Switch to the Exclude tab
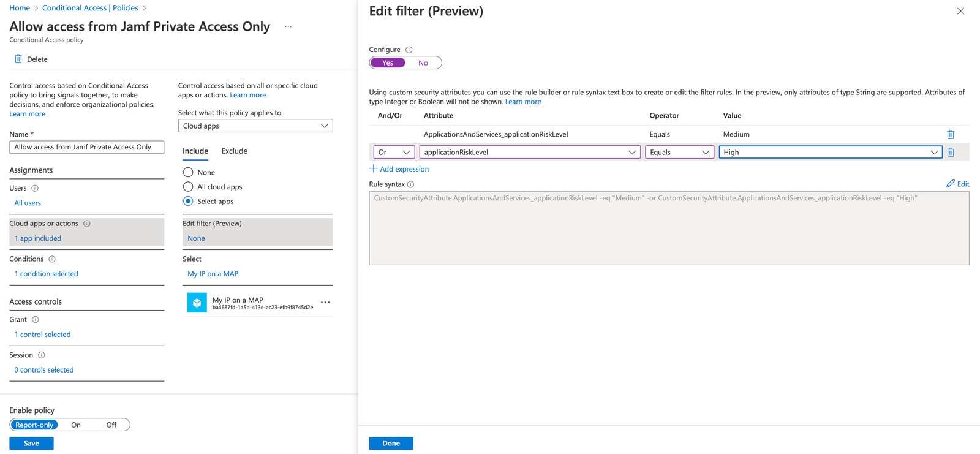 [235, 151]
